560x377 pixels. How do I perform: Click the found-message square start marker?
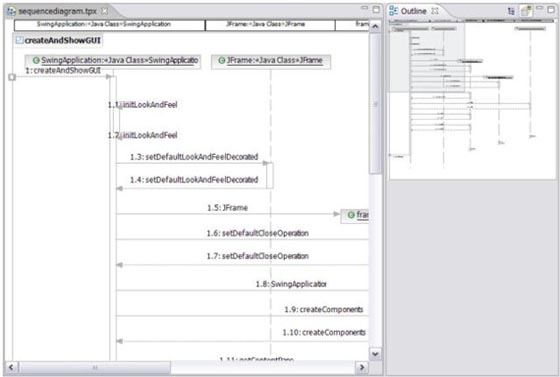(12, 77)
